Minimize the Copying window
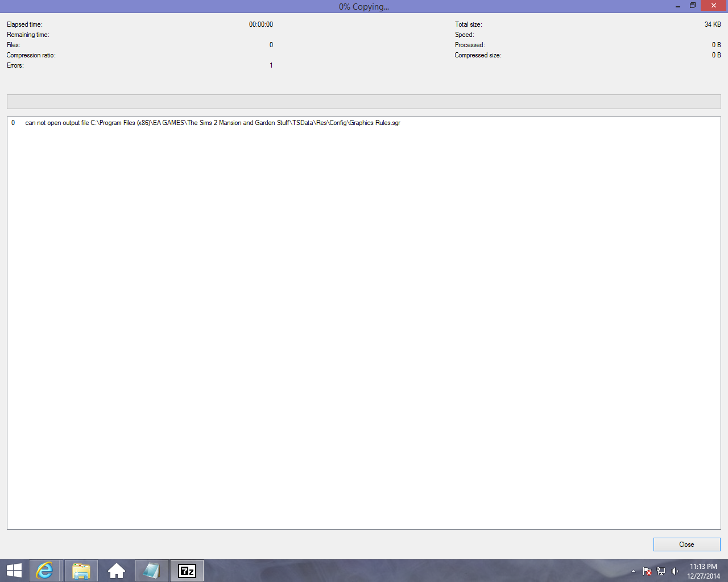The image size is (728, 582). tap(677, 6)
